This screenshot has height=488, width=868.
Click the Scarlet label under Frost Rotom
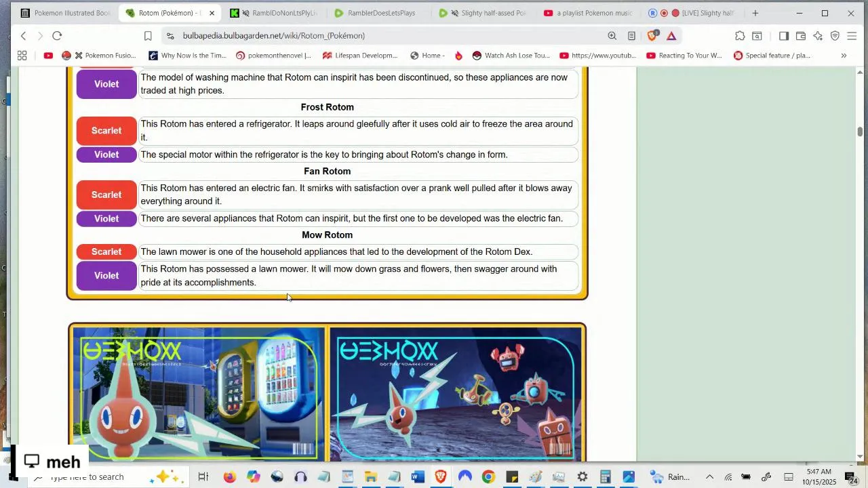click(106, 131)
